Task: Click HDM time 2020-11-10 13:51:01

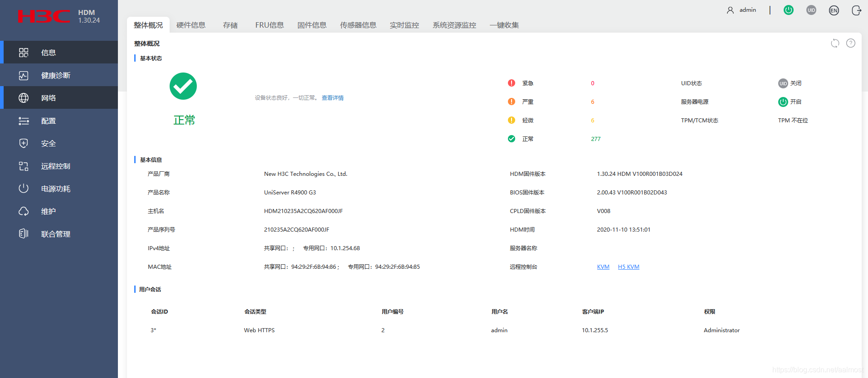Action: pos(624,230)
